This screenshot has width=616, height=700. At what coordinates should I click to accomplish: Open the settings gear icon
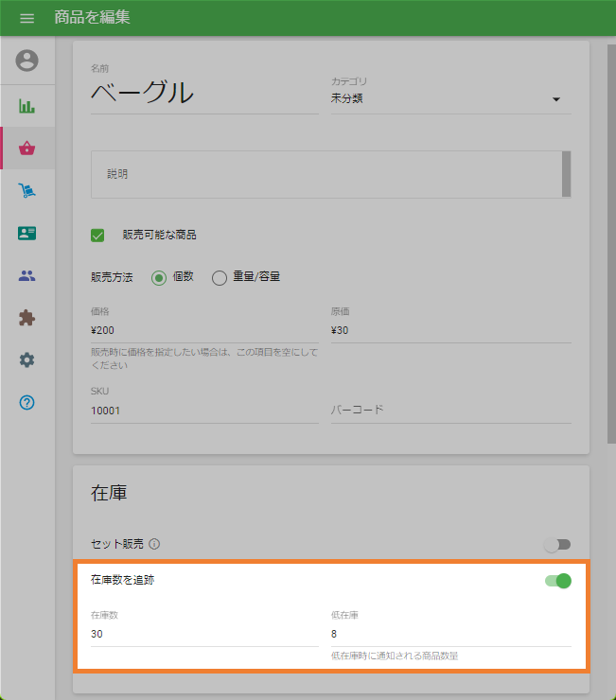click(x=26, y=359)
